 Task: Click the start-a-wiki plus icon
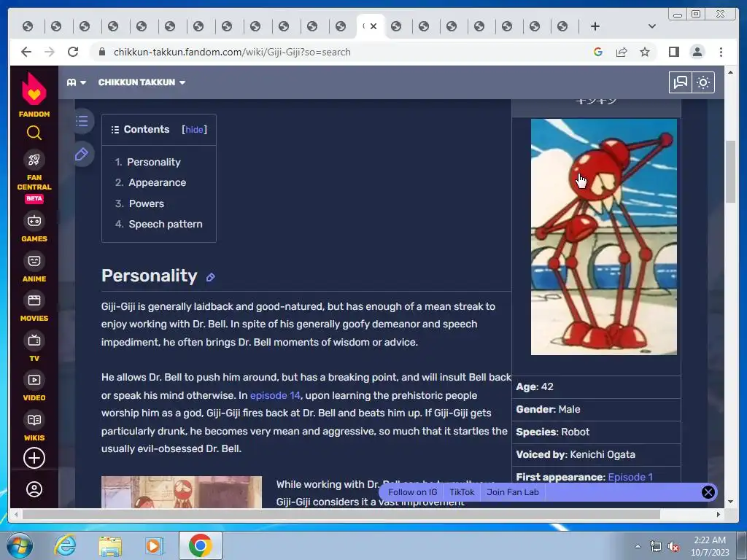pos(34,458)
